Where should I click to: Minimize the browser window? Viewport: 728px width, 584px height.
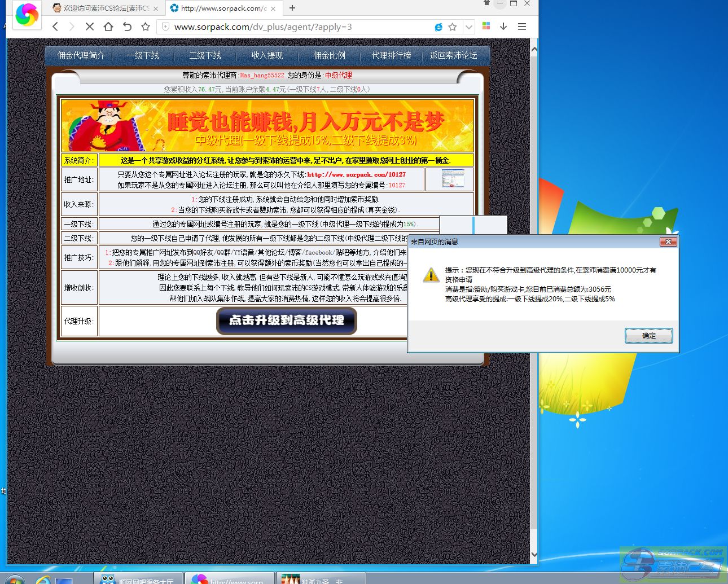[x=499, y=3]
